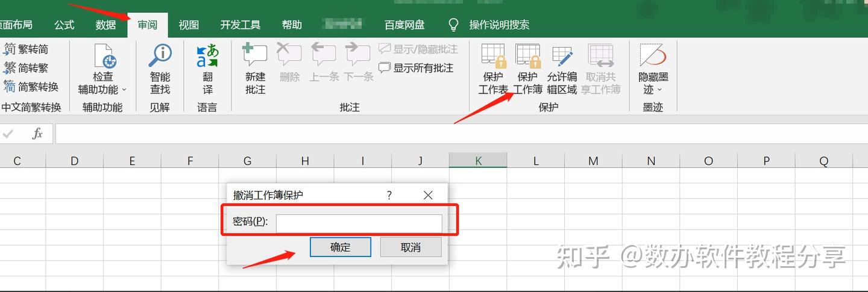The height and width of the screenshot is (292, 868).
Task: Open the 百度网盘 tab
Action: (404, 25)
